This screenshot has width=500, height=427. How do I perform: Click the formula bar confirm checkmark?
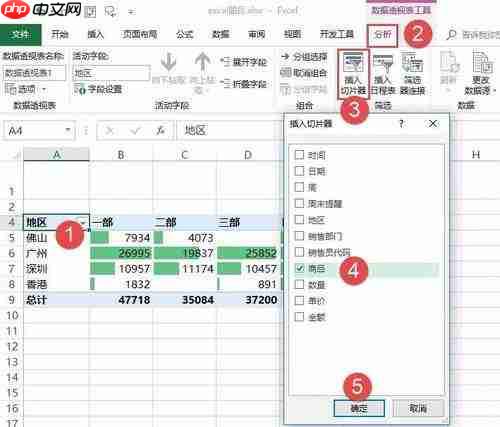[135, 131]
